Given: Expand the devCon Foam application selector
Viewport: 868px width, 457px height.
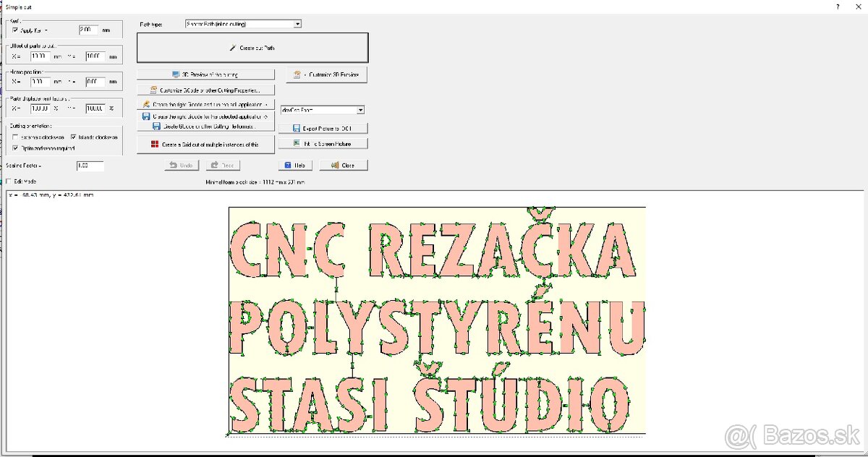Looking at the screenshot, I should click(360, 108).
